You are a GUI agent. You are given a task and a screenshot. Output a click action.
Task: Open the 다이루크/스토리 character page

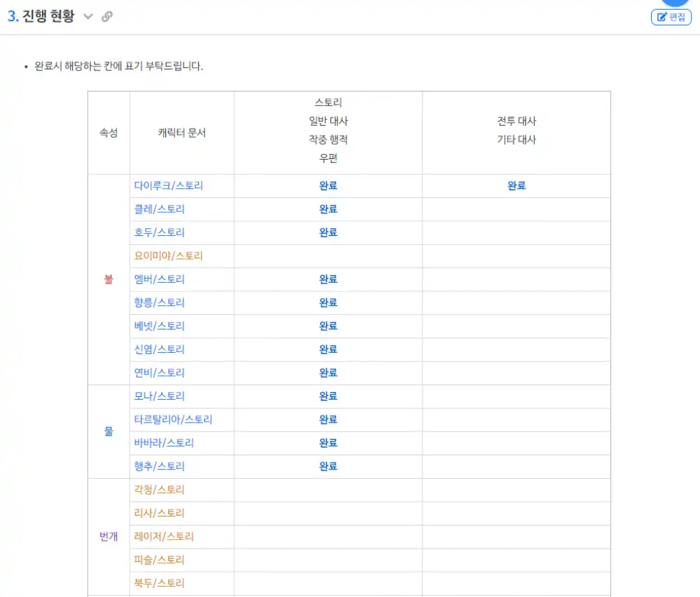pos(168,186)
